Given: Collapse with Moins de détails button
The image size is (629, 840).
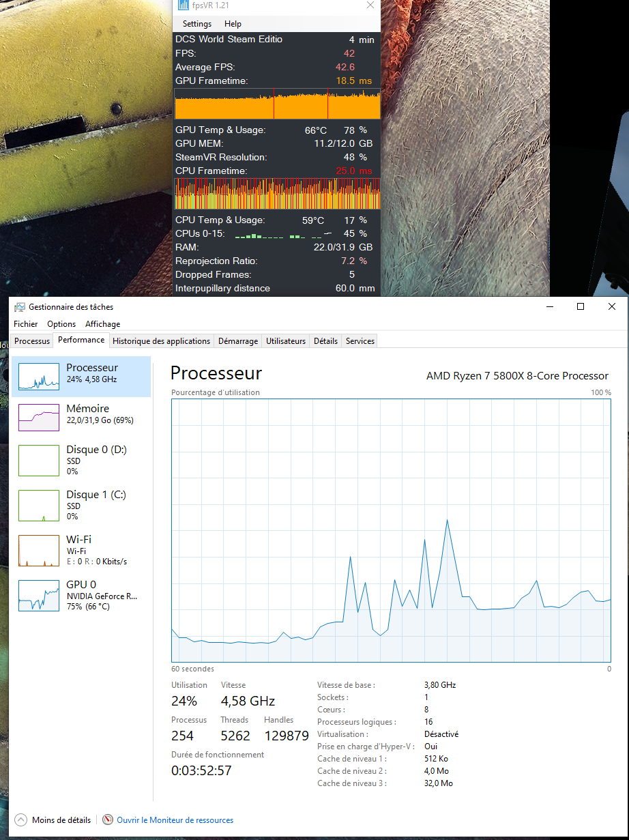Looking at the screenshot, I should 53,820.
